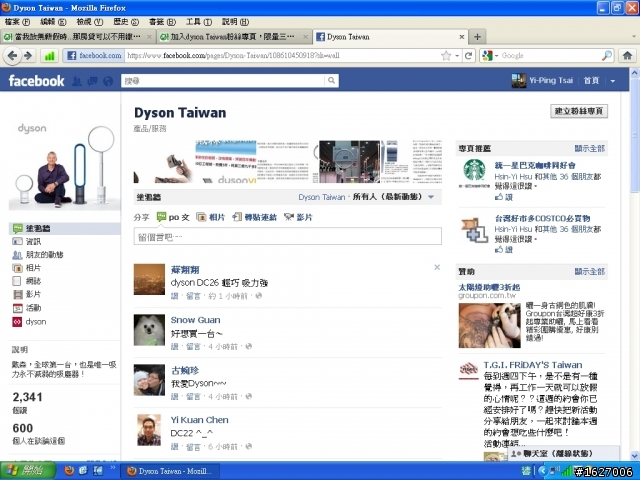Open T.G.I. FRiDAY'S Taiwan ad link
This screenshot has height=480, width=640.
(x=533, y=365)
